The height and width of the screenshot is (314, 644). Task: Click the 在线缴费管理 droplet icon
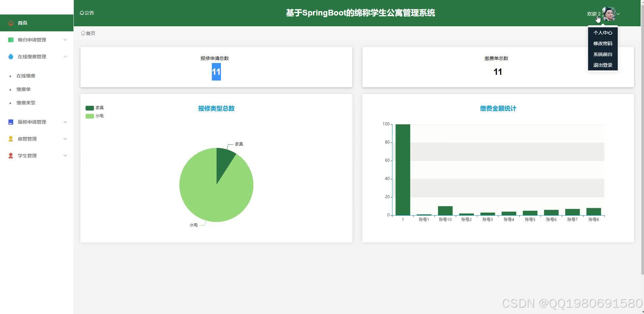click(10, 57)
